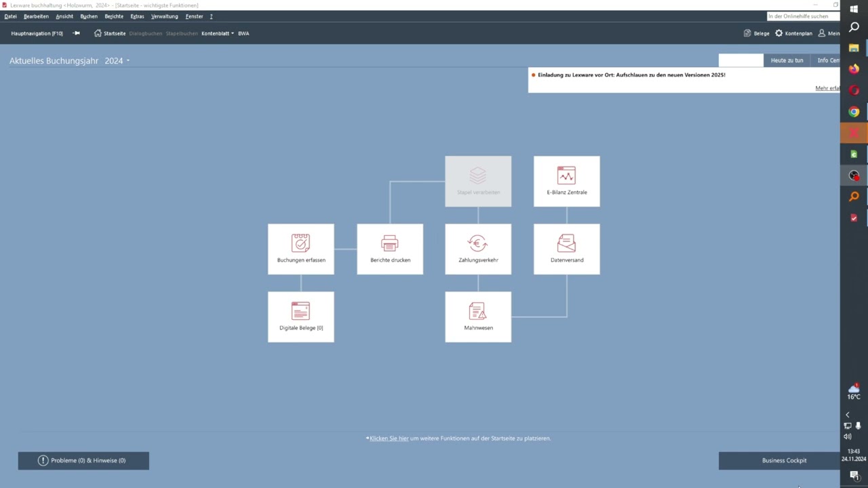The image size is (868, 488).
Task: Open the E-Bilanz Zentrale tile
Action: click(567, 181)
